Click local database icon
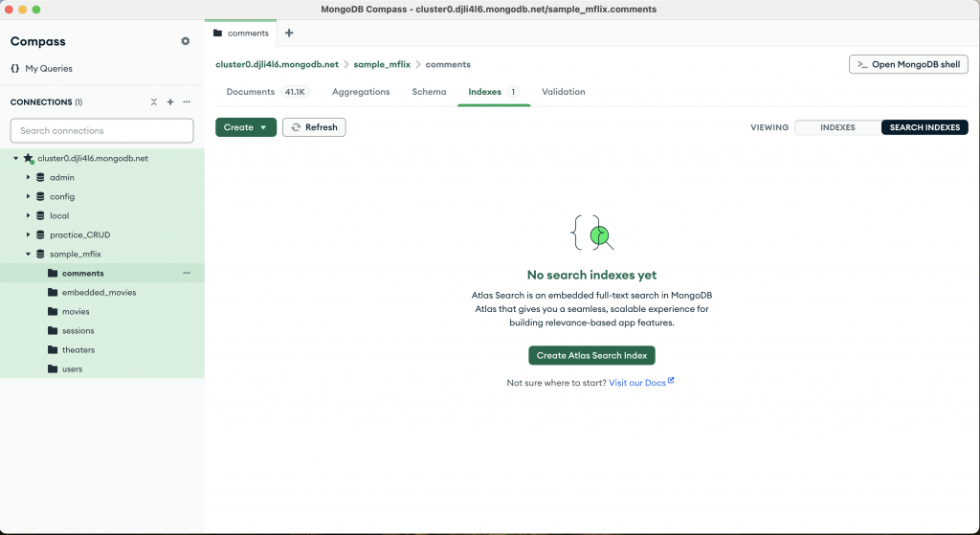The width and height of the screenshot is (980, 535). 40,215
